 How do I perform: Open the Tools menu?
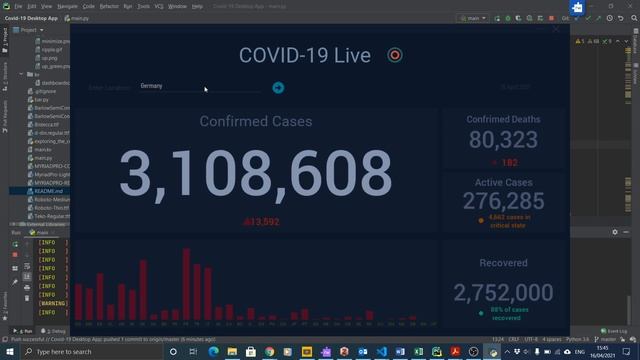click(x=143, y=7)
